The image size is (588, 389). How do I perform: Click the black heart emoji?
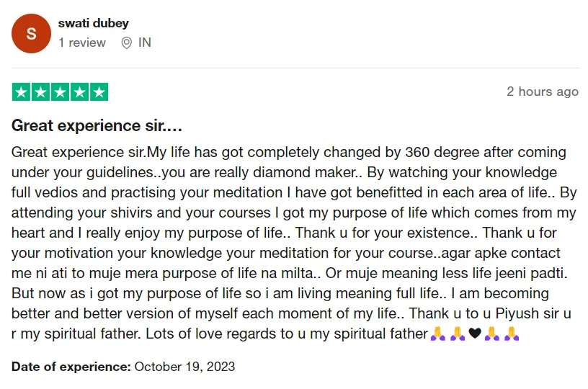475,333
